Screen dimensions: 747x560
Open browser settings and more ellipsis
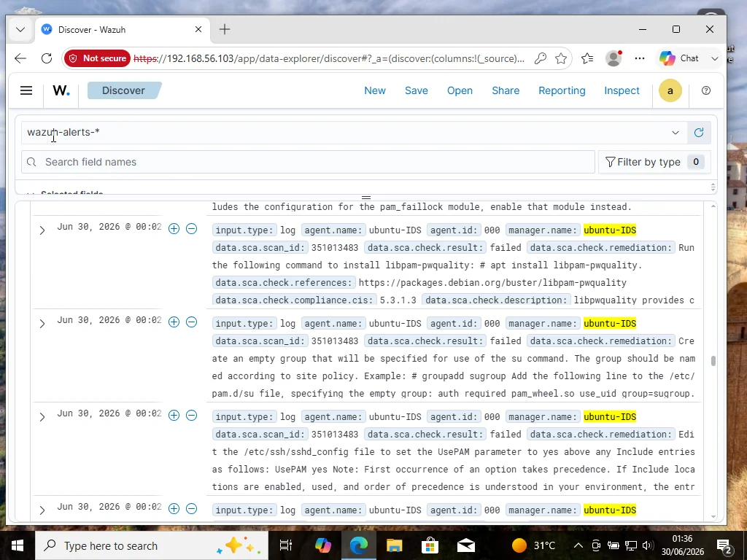(640, 58)
